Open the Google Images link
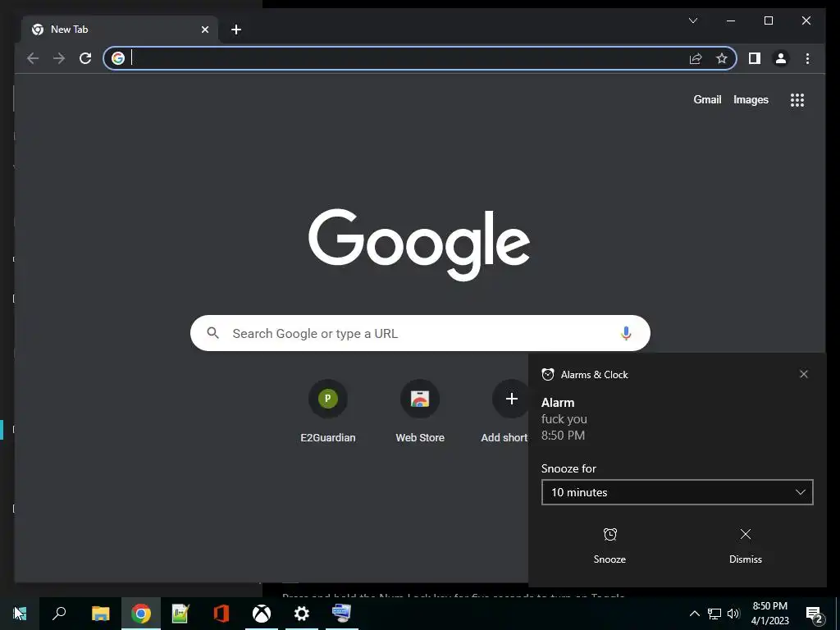The height and width of the screenshot is (630, 840). pos(751,99)
